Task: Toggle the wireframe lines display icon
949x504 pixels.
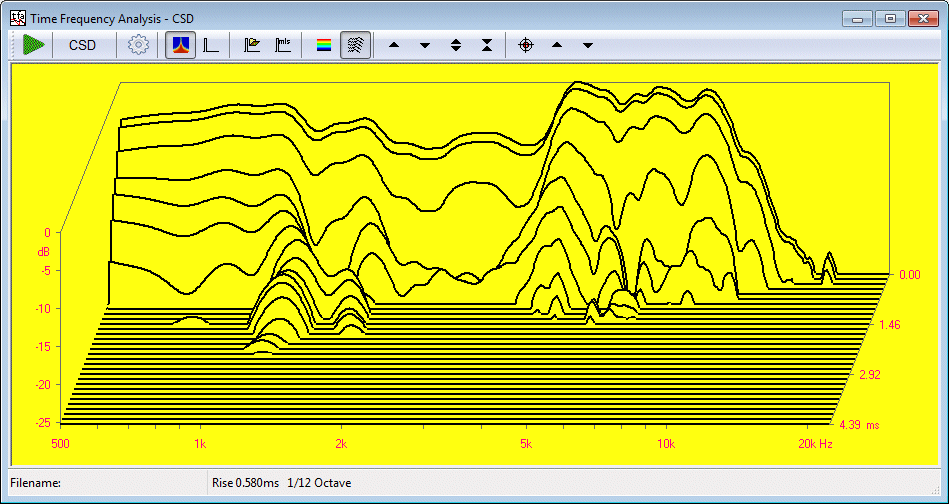Action: point(356,45)
